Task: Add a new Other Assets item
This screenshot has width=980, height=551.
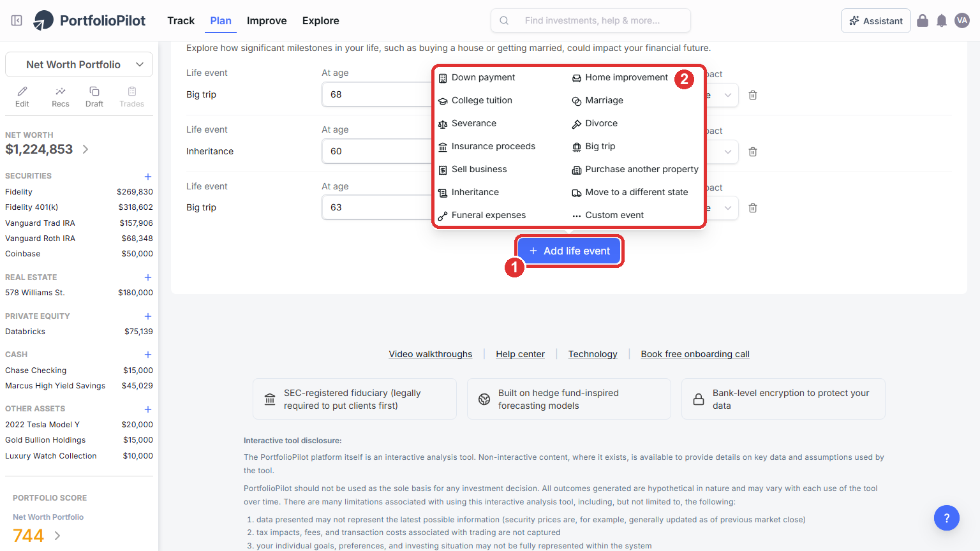Action: pos(148,409)
